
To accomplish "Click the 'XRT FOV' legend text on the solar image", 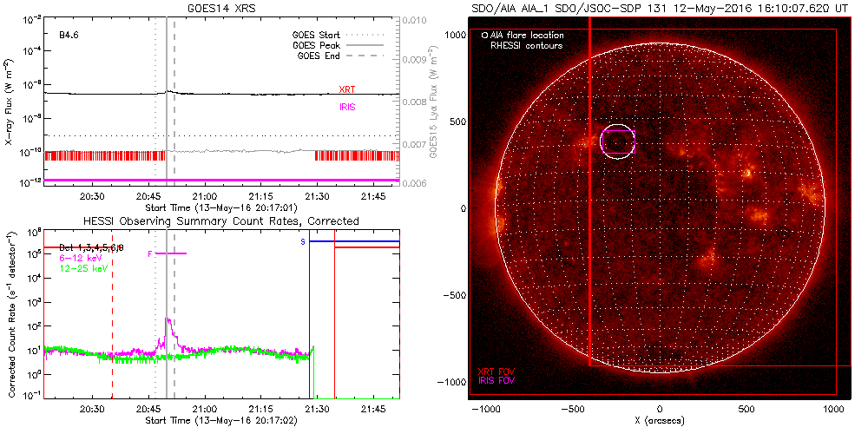I will [497, 372].
